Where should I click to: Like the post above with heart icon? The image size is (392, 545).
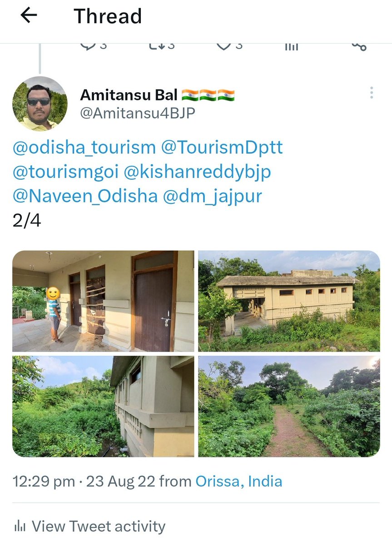(x=223, y=45)
